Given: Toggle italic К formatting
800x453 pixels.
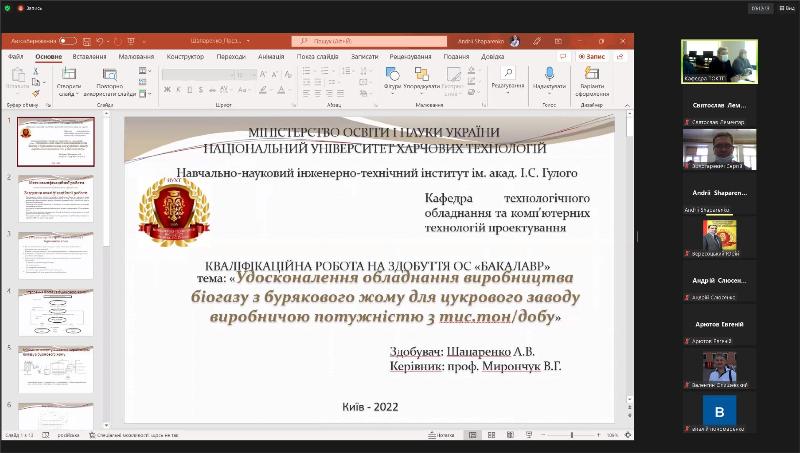Looking at the screenshot, I should tap(178, 90).
